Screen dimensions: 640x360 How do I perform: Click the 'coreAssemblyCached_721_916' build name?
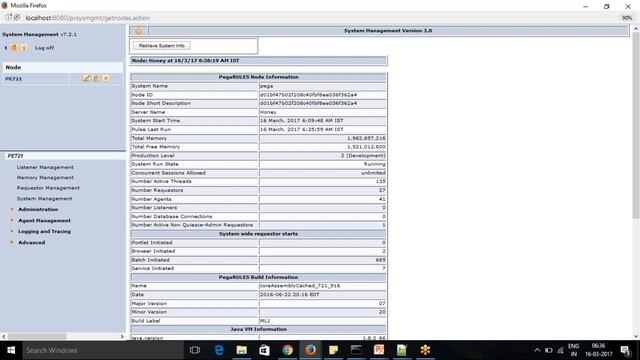pos(300,286)
